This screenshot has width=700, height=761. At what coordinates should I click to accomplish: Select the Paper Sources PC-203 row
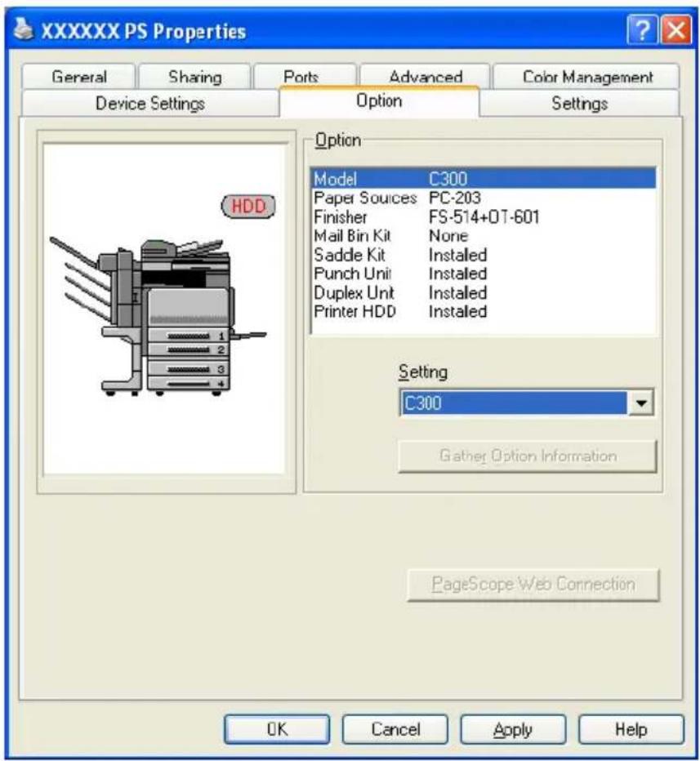click(483, 198)
